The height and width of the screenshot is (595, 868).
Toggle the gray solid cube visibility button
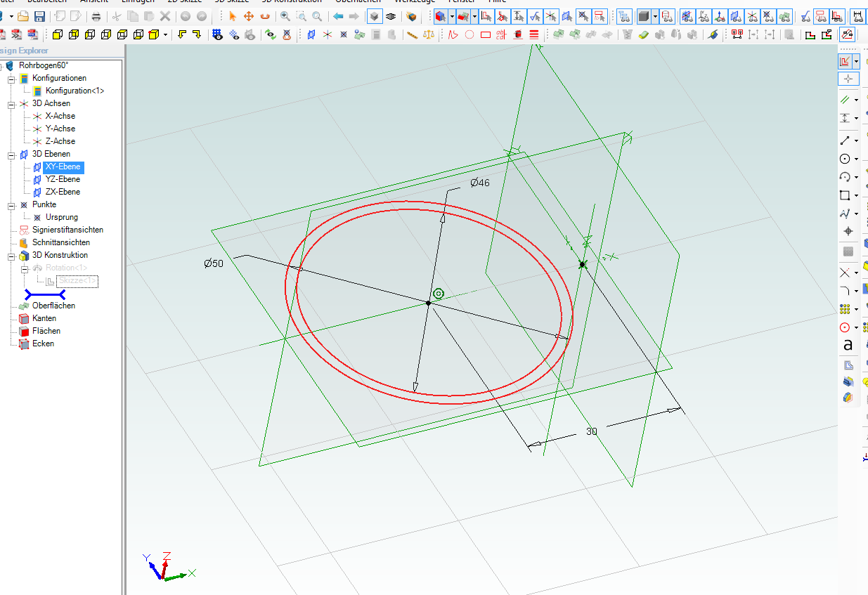pyautogui.click(x=644, y=16)
